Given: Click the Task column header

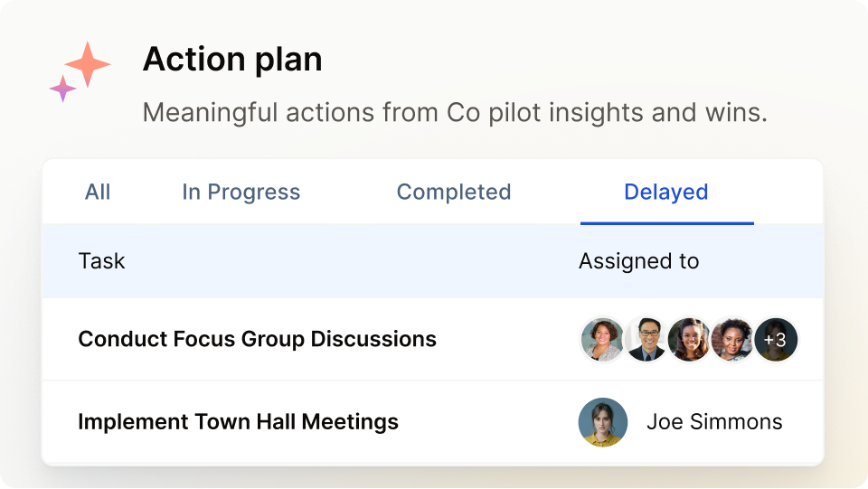Looking at the screenshot, I should [x=101, y=261].
